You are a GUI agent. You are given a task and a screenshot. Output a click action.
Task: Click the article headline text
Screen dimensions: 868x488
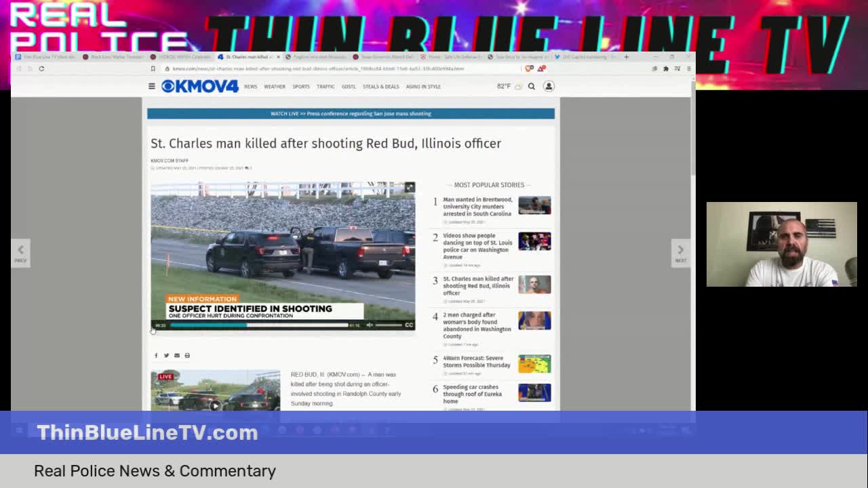click(x=325, y=143)
